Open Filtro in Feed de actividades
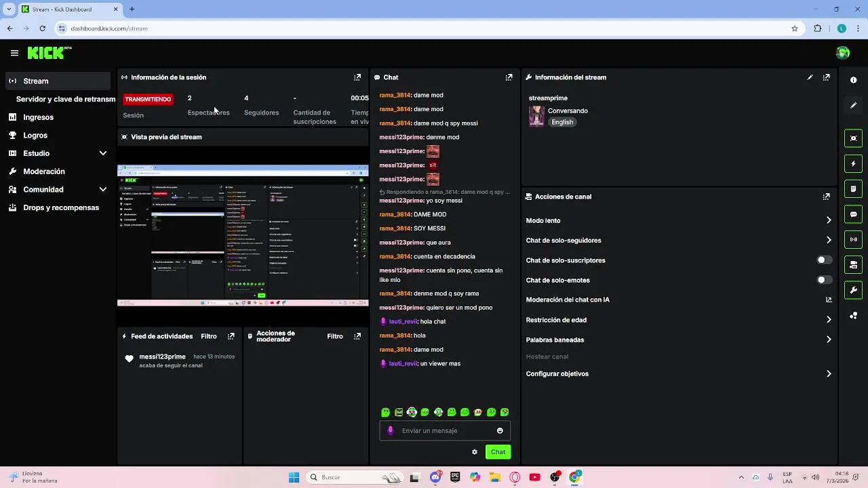 pyautogui.click(x=209, y=336)
